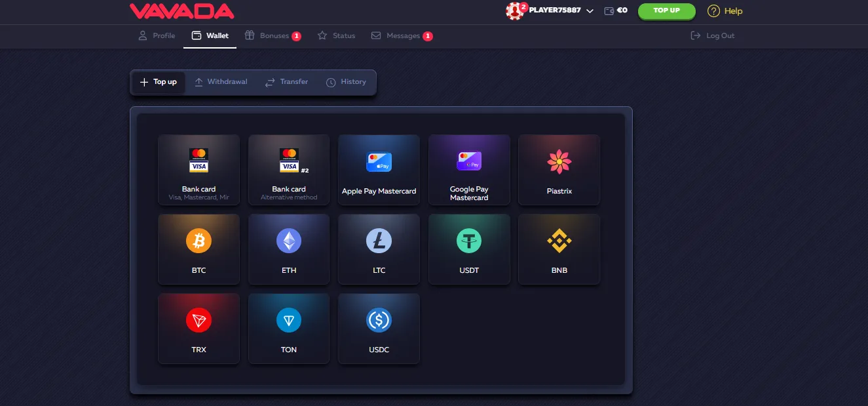Select the TRX Tron payment icon
The height and width of the screenshot is (406, 868).
(x=198, y=321)
